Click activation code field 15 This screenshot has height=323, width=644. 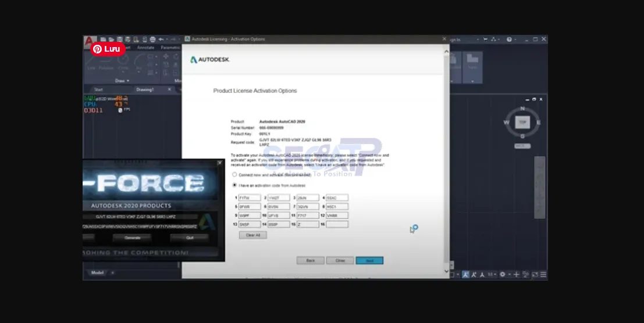point(308,224)
